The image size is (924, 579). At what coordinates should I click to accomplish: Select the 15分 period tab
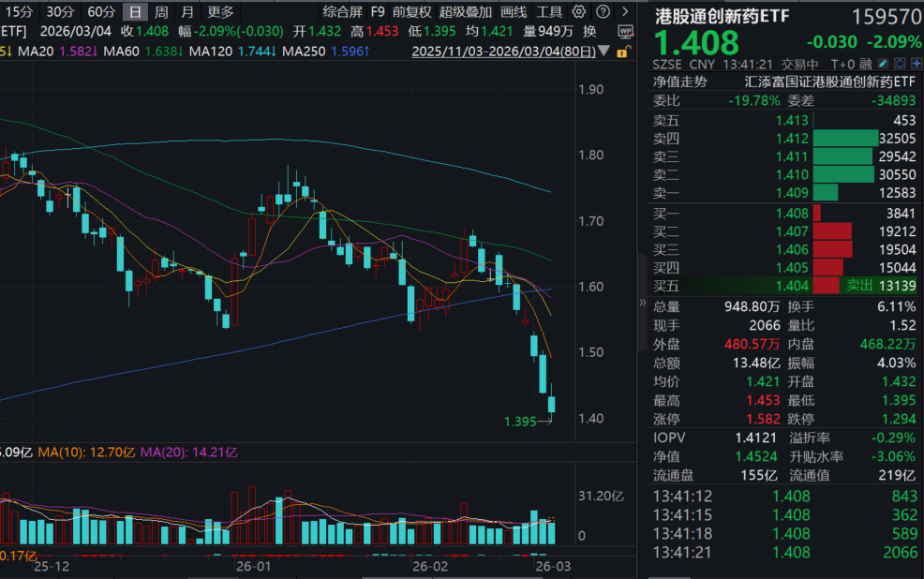click(20, 12)
